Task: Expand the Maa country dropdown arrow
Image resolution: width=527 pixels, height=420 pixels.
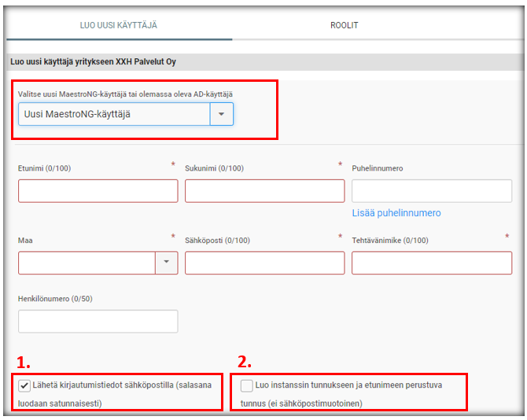Action: click(167, 263)
